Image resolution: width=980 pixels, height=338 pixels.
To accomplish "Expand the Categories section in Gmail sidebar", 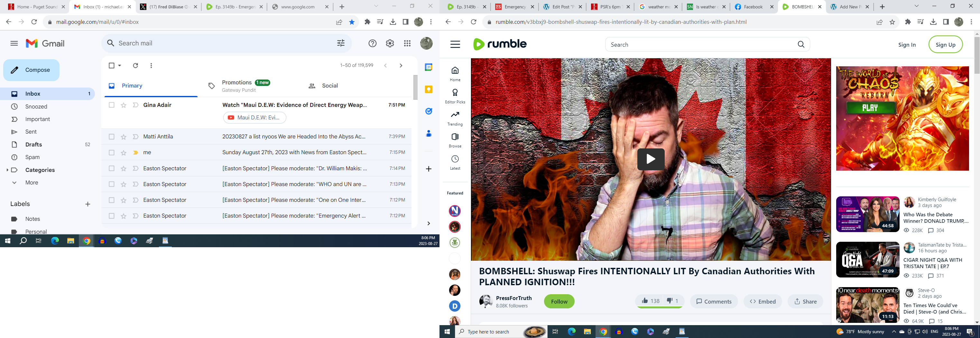I will pyautogui.click(x=7, y=170).
